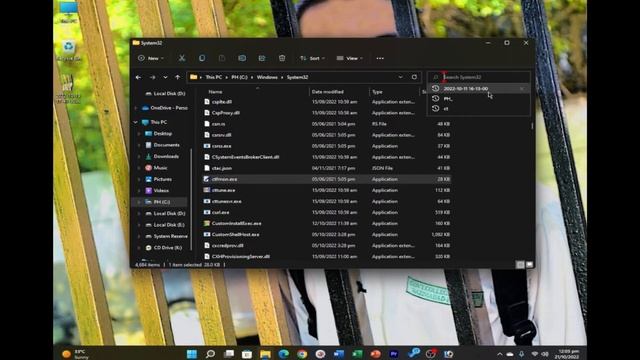Go back with the left arrow

[138, 77]
